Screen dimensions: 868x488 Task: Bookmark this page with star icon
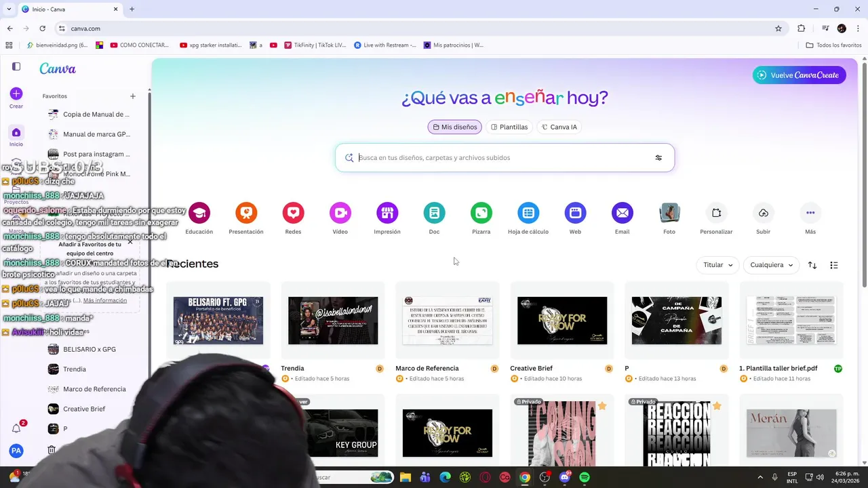coord(778,28)
